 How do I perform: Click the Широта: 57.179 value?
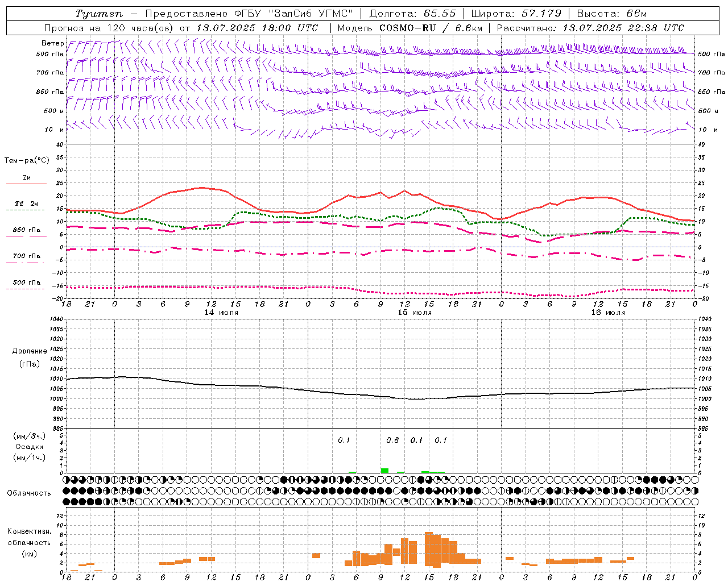[516, 14]
